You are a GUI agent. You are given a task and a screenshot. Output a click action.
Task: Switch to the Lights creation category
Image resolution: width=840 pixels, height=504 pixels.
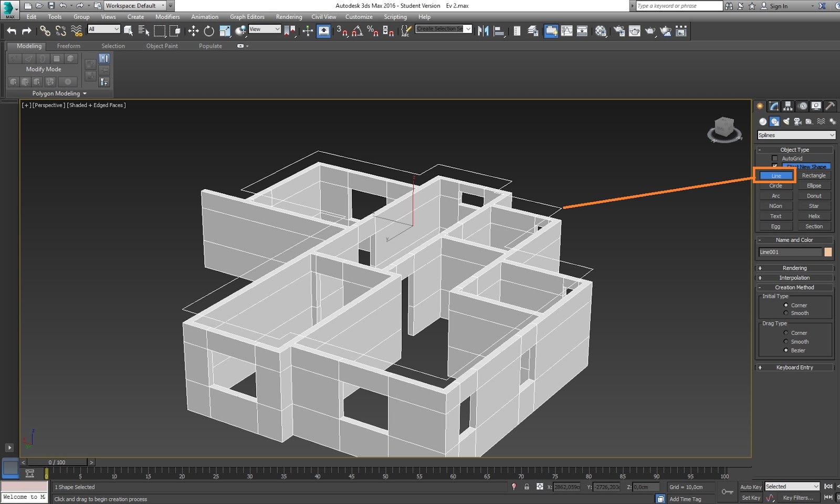[786, 121]
